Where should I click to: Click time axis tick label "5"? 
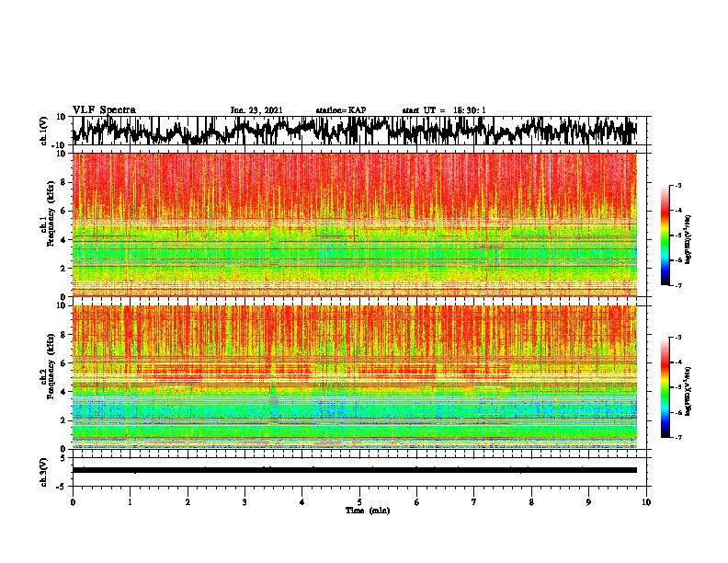[359, 502]
